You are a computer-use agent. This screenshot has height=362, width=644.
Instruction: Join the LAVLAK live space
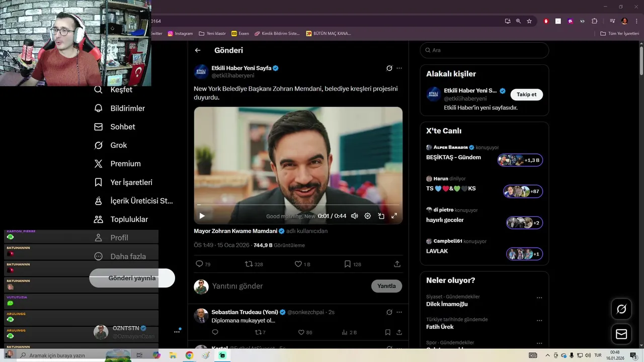coord(524,254)
